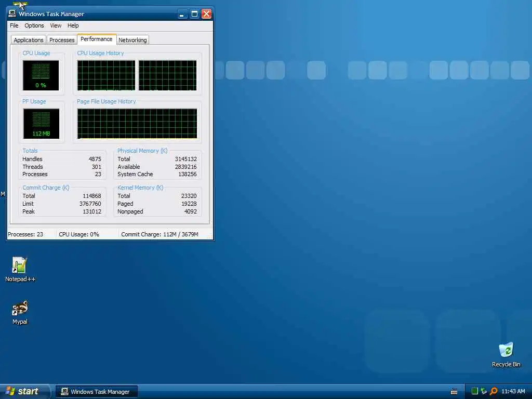Viewport: 532px width, 399px height.
Task: Click Kernel Memory Paged value 19228
Action: 189,204
